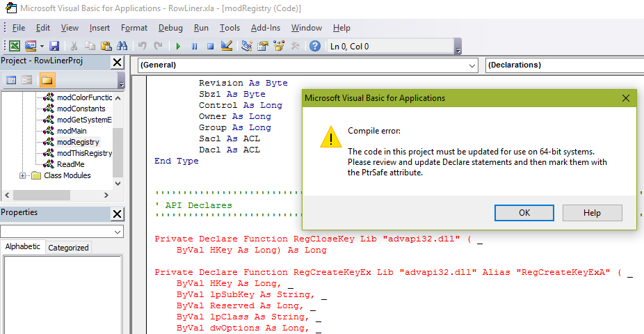This screenshot has width=644, height=334.
Task: Toggle Folders icon in Project panel
Action: (x=47, y=80)
